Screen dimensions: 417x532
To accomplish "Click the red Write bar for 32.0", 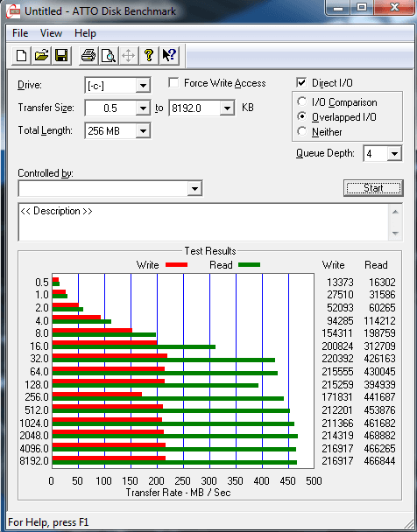I will click(x=110, y=356).
